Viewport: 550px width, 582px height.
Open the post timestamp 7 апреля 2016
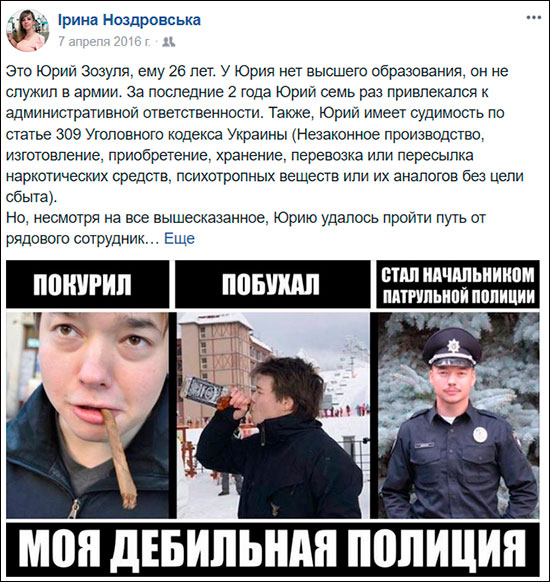pyautogui.click(x=104, y=41)
